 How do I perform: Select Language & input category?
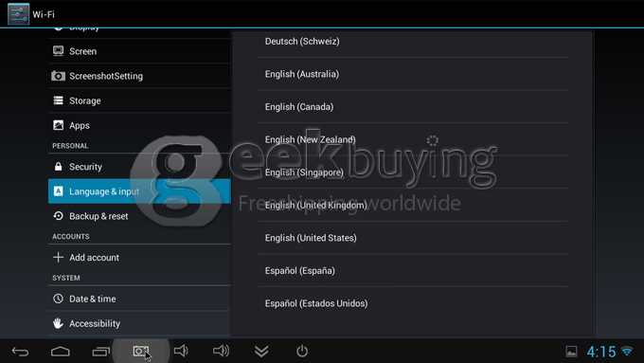point(139,191)
